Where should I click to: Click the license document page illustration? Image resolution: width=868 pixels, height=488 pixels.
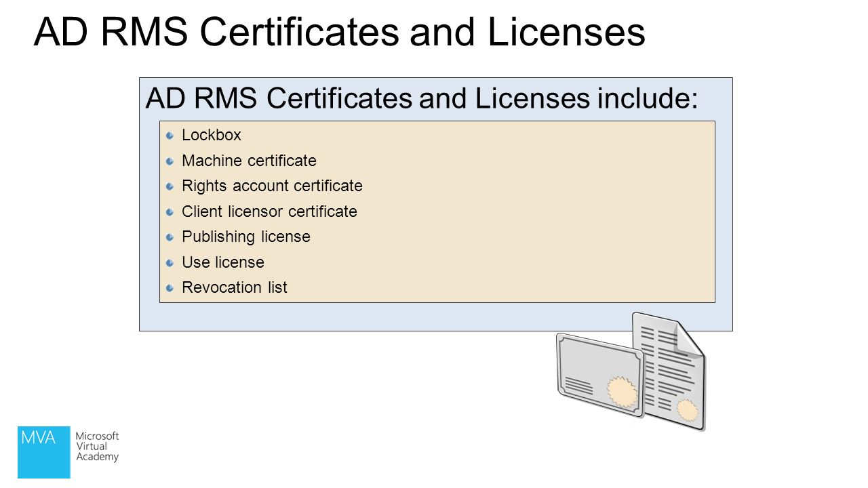tap(669, 371)
